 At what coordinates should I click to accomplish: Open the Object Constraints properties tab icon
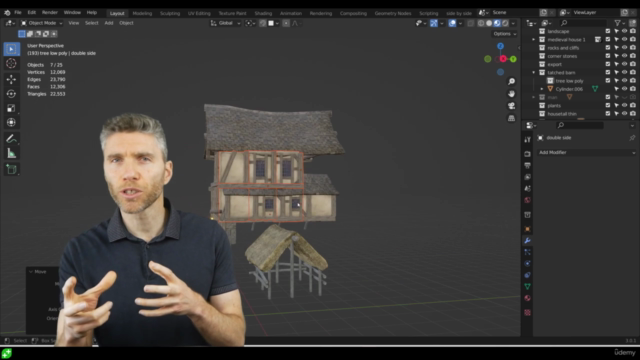[x=527, y=275]
